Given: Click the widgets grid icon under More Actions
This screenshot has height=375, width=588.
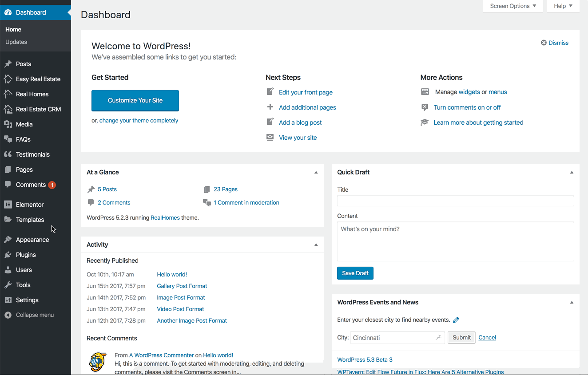Looking at the screenshot, I should pos(425,92).
